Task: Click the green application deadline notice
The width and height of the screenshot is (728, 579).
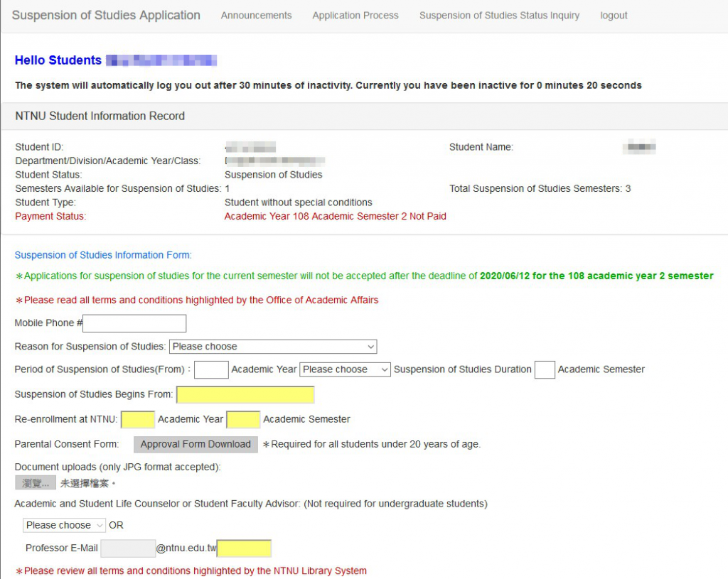Action: pyautogui.click(x=365, y=276)
